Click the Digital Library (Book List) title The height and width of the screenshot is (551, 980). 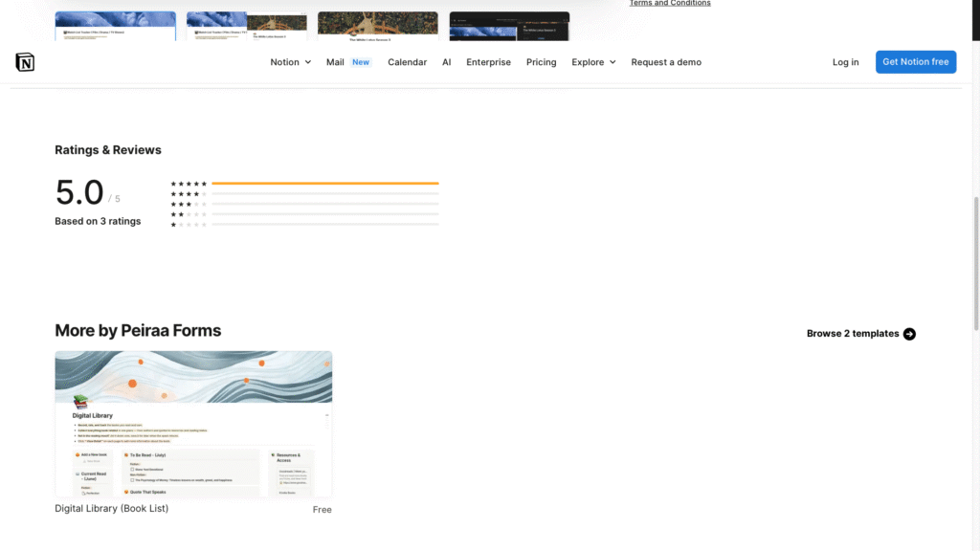[111, 509]
